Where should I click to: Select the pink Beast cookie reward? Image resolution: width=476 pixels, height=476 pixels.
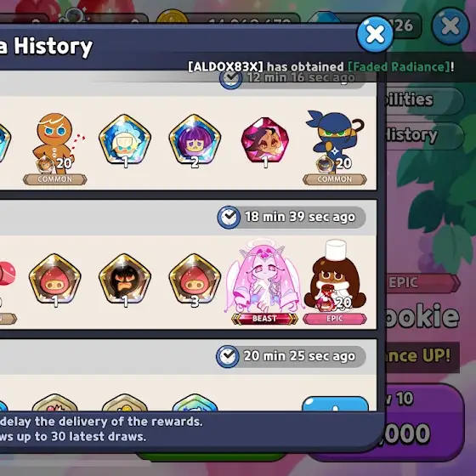pos(264,281)
